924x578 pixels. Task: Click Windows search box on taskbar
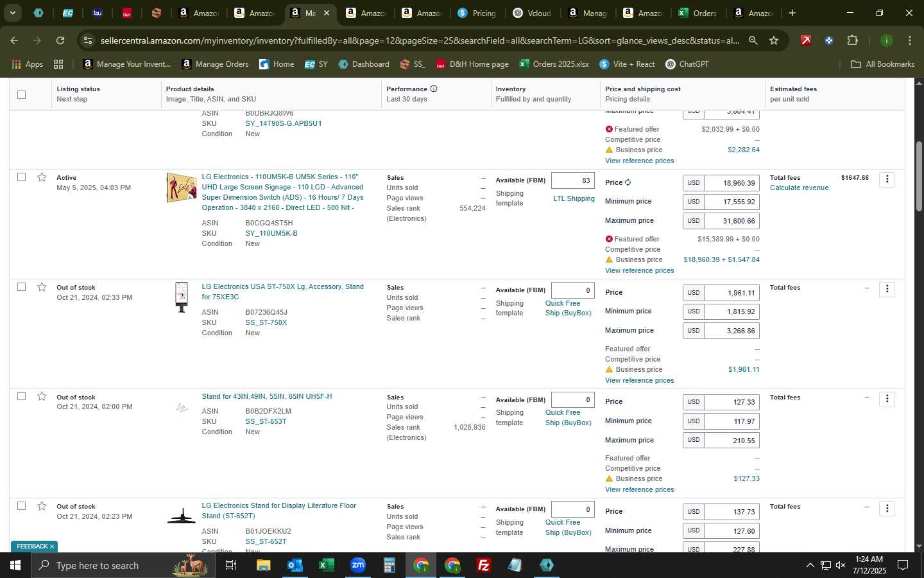coord(122,565)
